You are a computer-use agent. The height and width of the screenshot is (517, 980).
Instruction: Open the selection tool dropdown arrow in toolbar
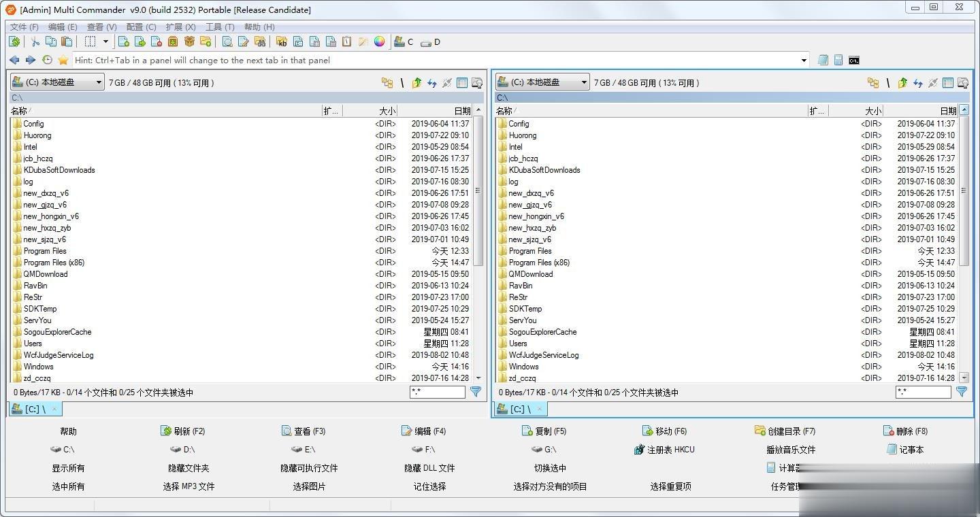point(105,41)
